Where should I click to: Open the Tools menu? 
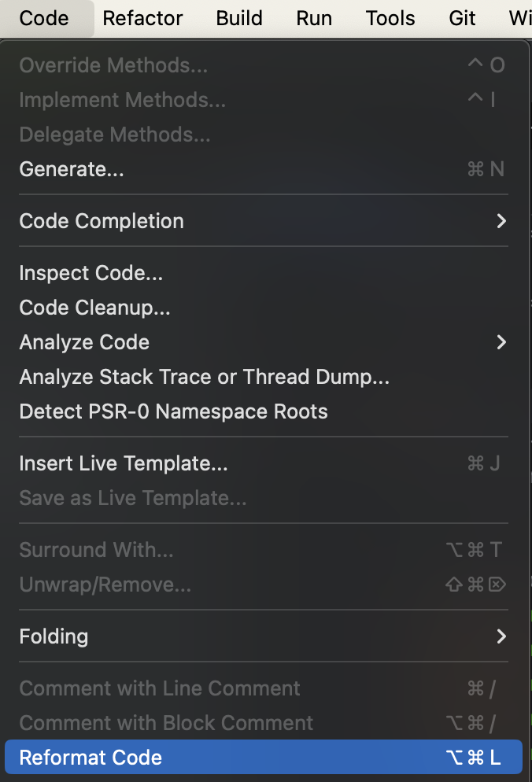pyautogui.click(x=390, y=18)
